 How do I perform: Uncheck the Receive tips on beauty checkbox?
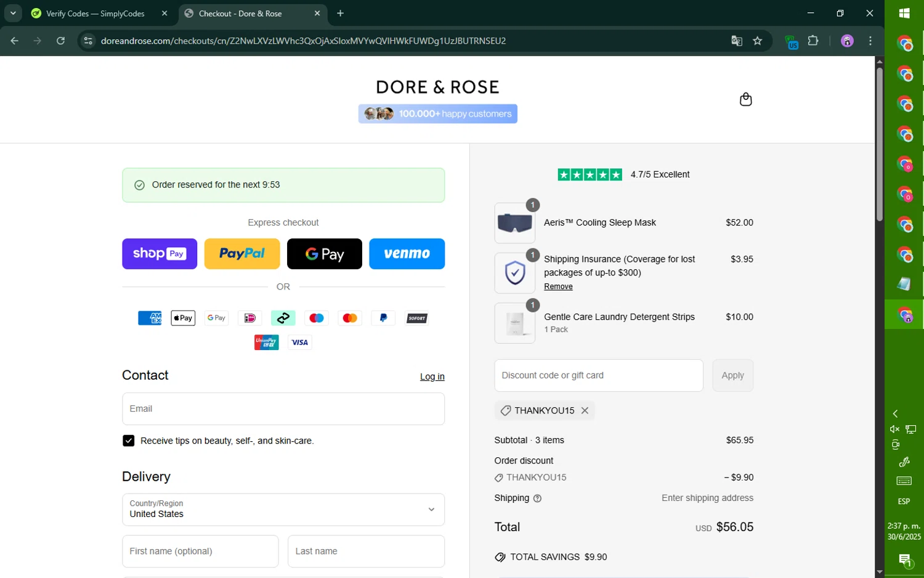pos(128,441)
